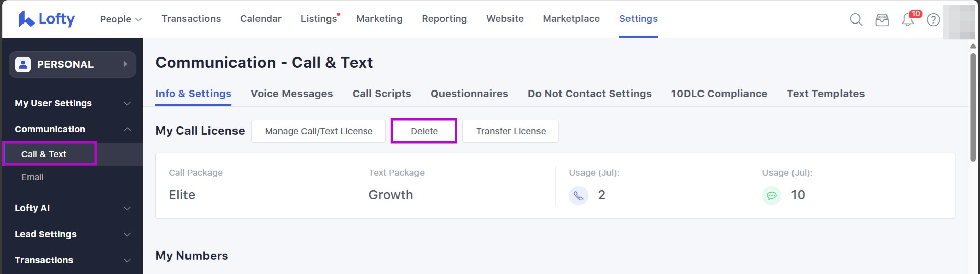Viewport: 980px width, 274px height.
Task: Open the People dropdown menu
Action: [121, 19]
